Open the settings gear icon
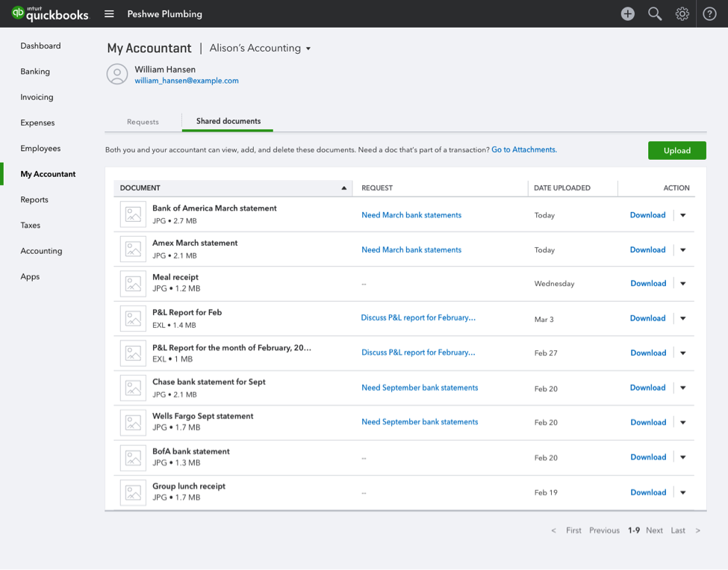 (x=682, y=13)
